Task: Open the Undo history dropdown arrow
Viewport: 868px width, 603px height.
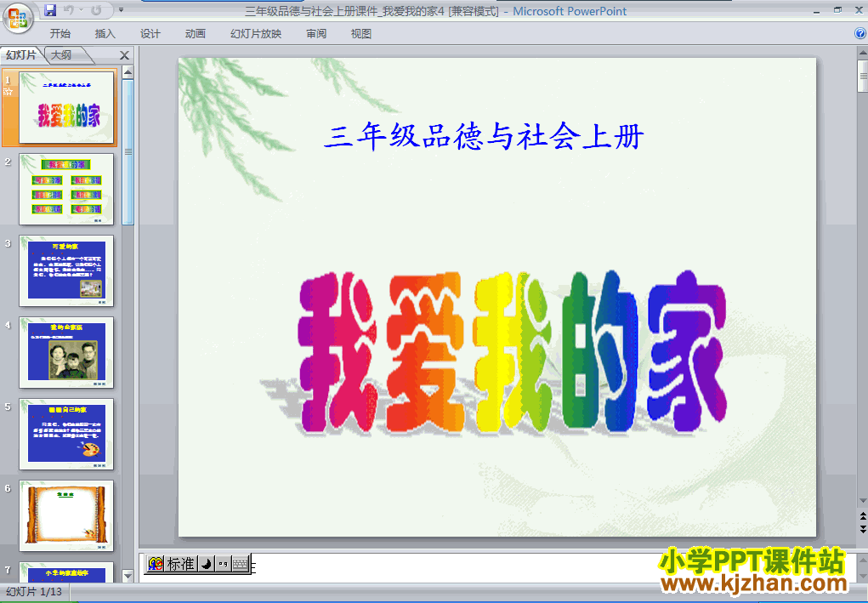Action: pyautogui.click(x=82, y=10)
